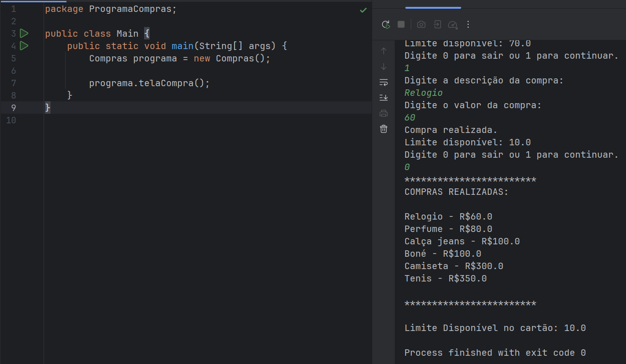This screenshot has height=364, width=626.
Task: Click the Stop process square button
Action: [401, 24]
